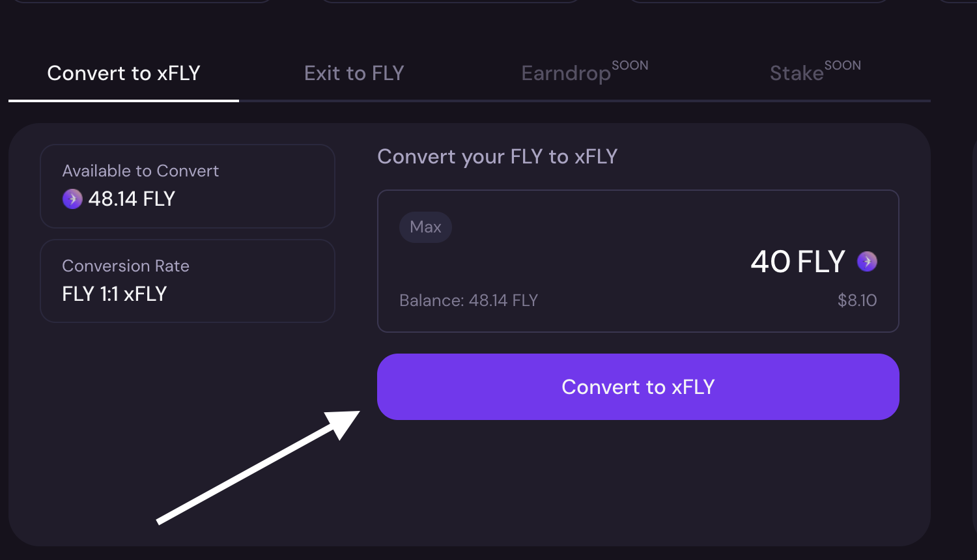Click the Conversion Rate label
Screen dimensions: 977x560
click(126, 266)
